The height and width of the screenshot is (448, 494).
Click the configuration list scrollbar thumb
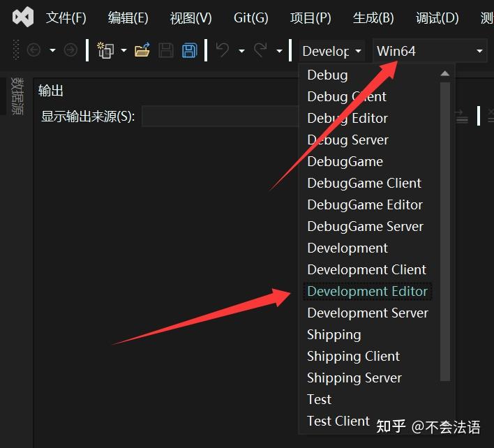(445, 232)
